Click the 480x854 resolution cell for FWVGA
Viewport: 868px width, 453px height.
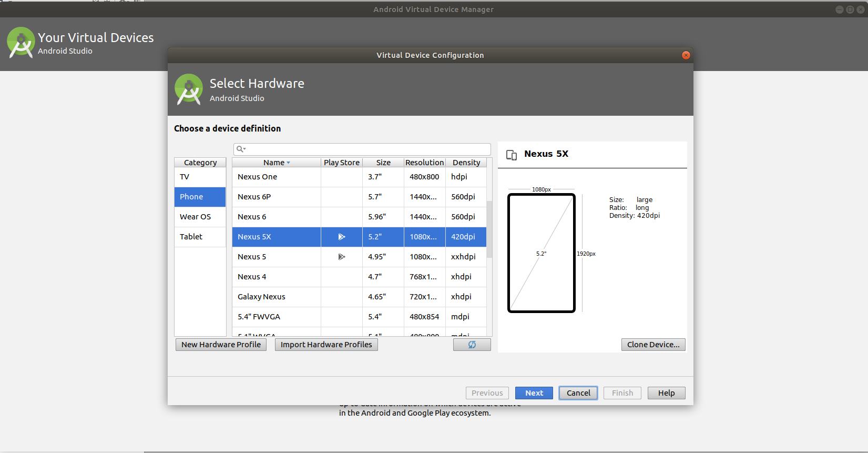(425, 317)
